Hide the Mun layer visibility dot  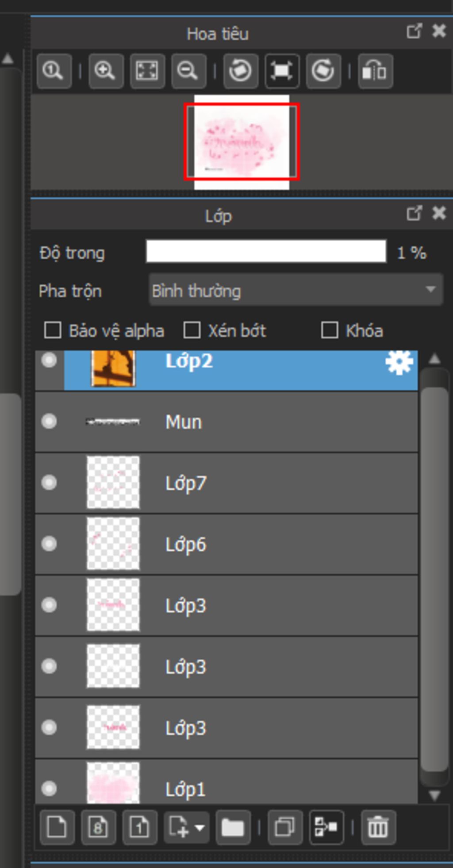(x=49, y=421)
